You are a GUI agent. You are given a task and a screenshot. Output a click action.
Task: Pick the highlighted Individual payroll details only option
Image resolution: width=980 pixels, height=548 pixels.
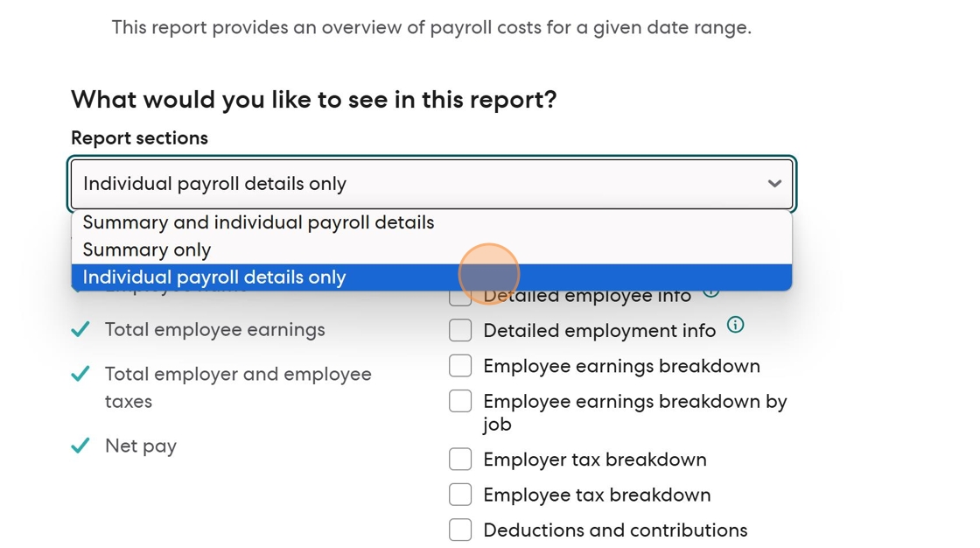click(214, 277)
